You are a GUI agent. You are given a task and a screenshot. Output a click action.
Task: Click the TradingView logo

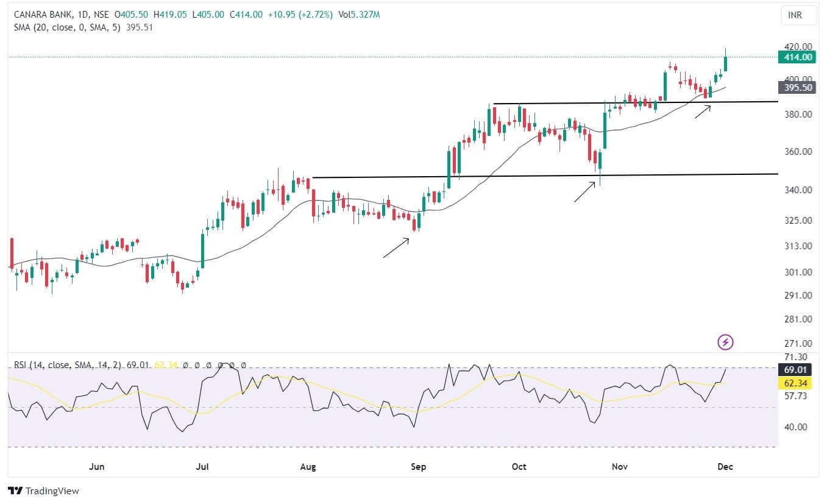coord(43,491)
